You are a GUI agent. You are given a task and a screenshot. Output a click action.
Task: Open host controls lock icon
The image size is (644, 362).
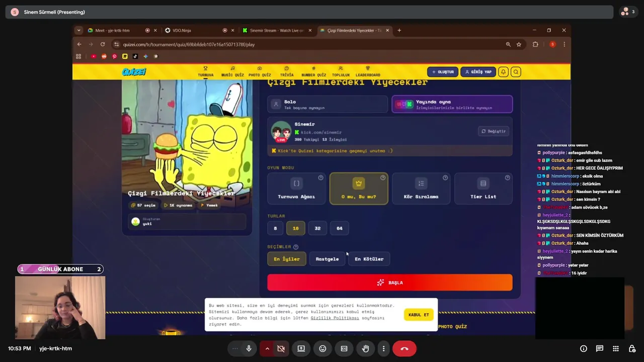[x=632, y=348]
